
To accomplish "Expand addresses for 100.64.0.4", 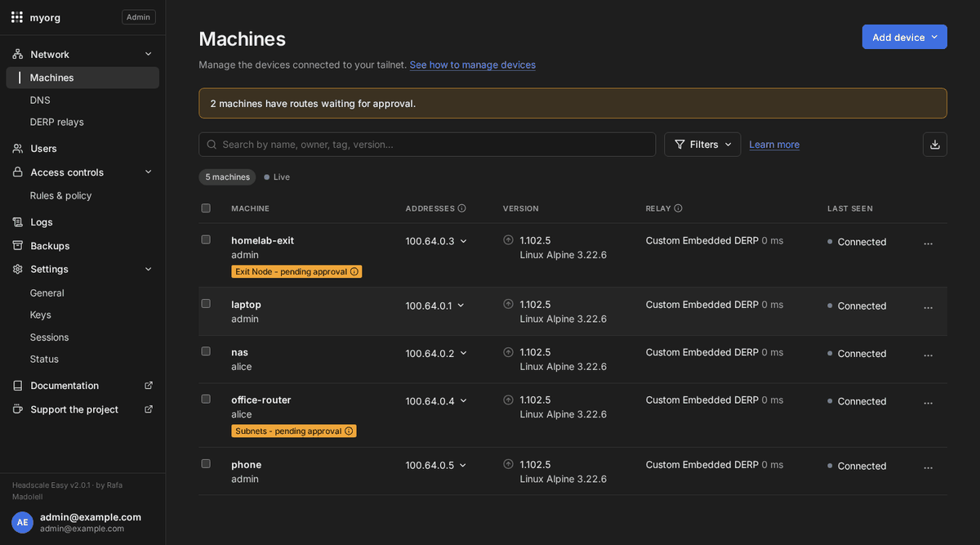I will 463,401.
